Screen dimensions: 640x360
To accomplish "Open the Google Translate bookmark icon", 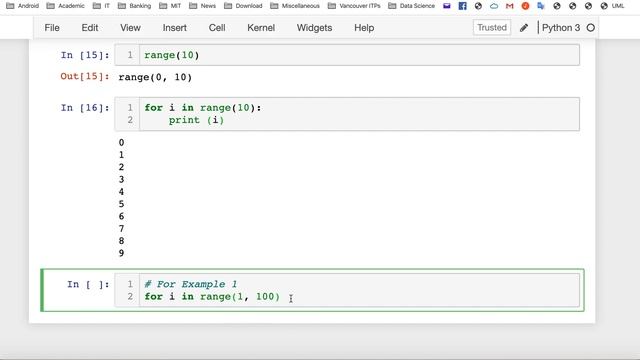I will (x=541, y=6).
